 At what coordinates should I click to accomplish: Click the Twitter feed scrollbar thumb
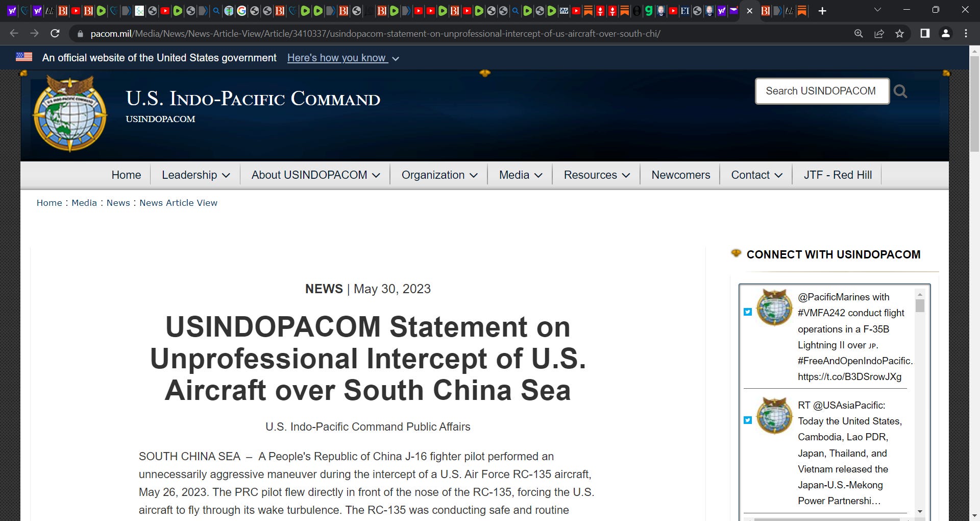point(920,305)
